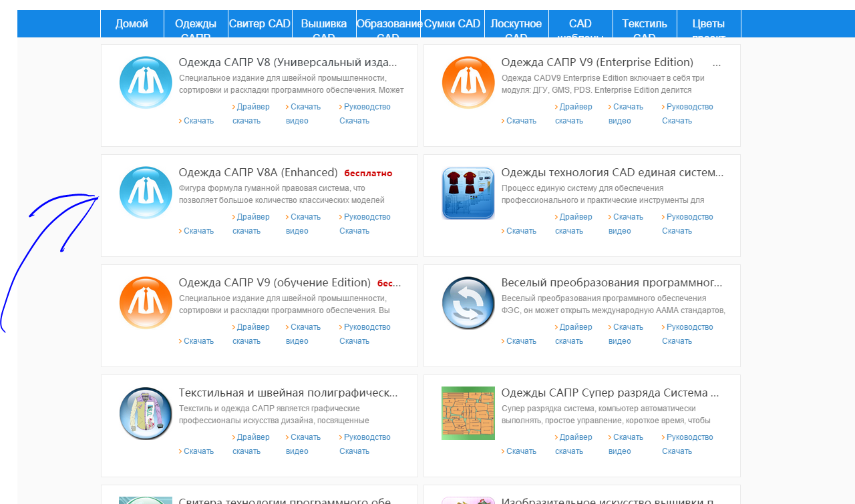This screenshot has height=504, width=855.
Task: Click Драйвер скачать for V9 обучение Edition
Action: click(x=251, y=334)
